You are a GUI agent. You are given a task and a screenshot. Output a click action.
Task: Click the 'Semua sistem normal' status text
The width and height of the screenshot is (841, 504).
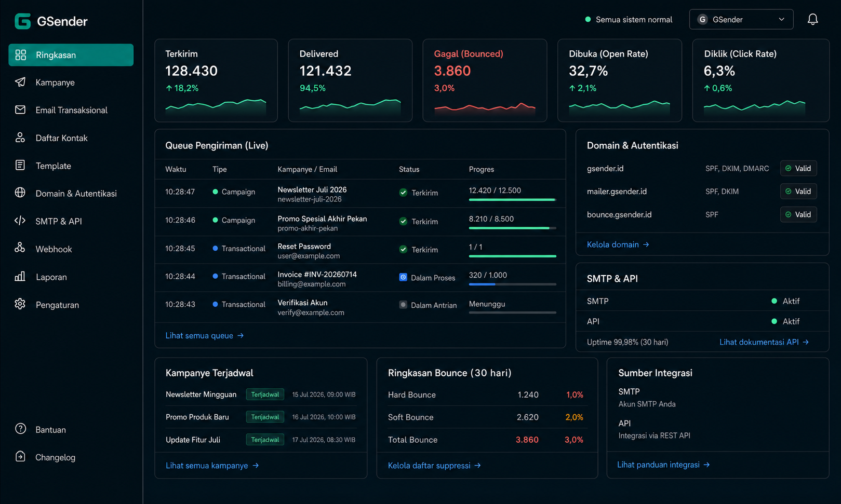[x=634, y=19]
